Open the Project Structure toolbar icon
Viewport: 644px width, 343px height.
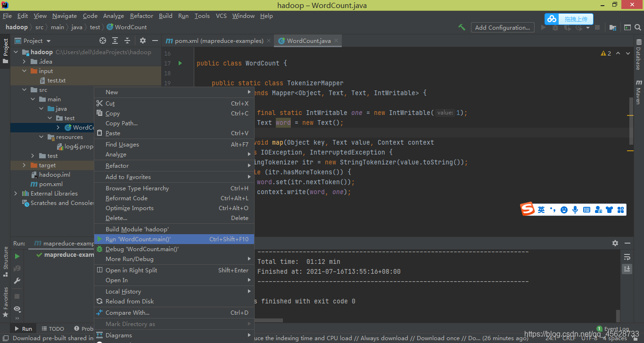tap(613, 27)
